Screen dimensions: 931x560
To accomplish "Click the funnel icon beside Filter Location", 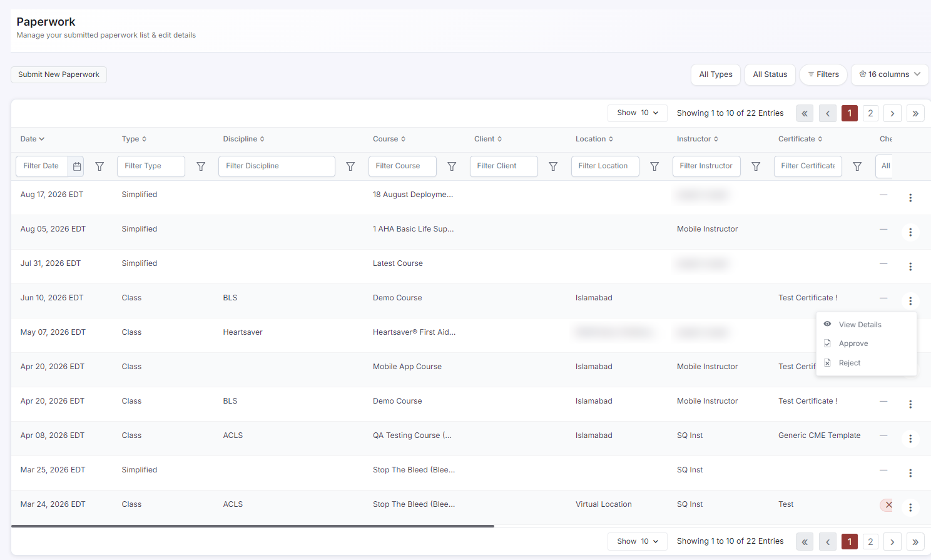I will (x=654, y=166).
